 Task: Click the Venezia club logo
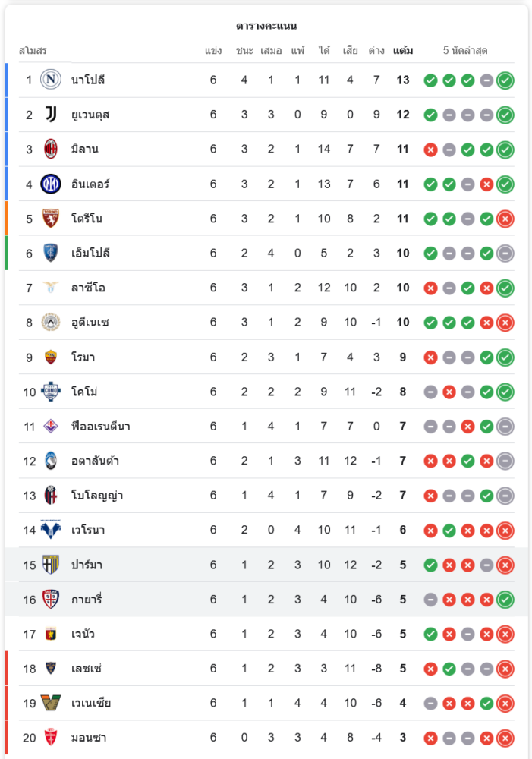(x=51, y=702)
